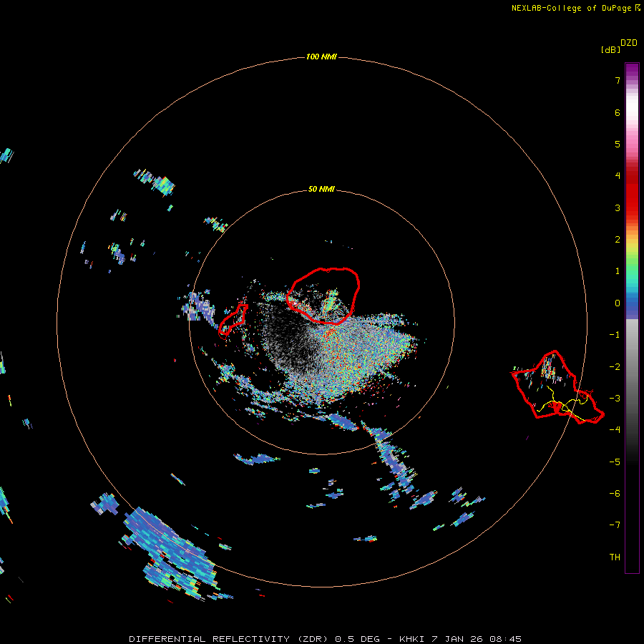Click the ZDR color scale bar
Image resolution: width=644 pixels, height=644 pixels.
coord(632,318)
